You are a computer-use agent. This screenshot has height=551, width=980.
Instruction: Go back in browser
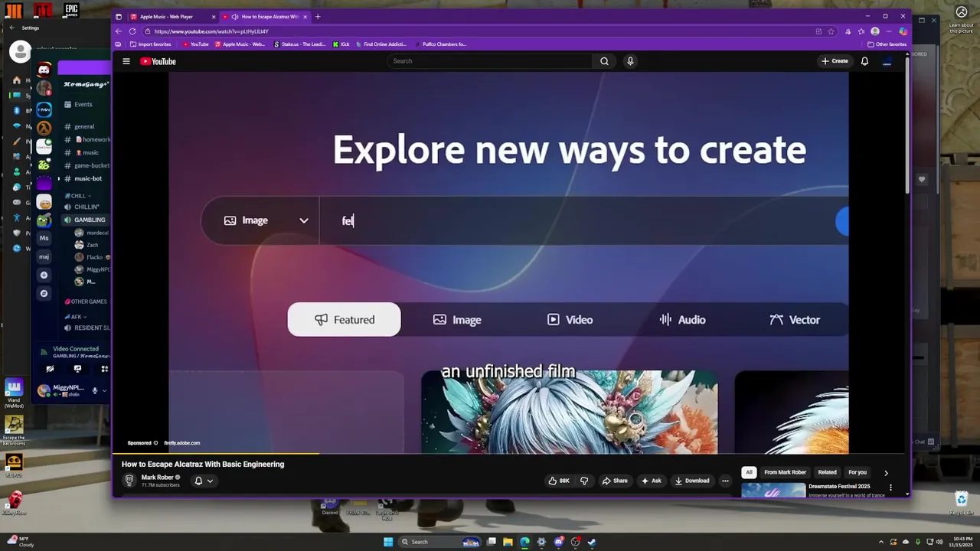119,31
